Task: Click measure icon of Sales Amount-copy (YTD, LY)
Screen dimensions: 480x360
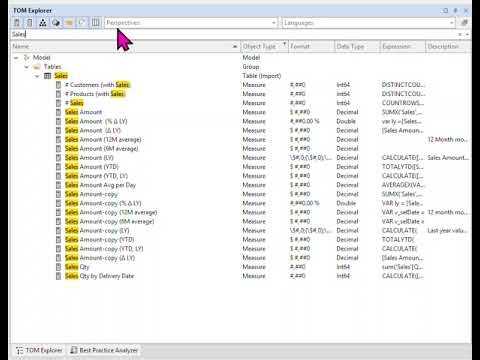Action: pyautogui.click(x=58, y=249)
